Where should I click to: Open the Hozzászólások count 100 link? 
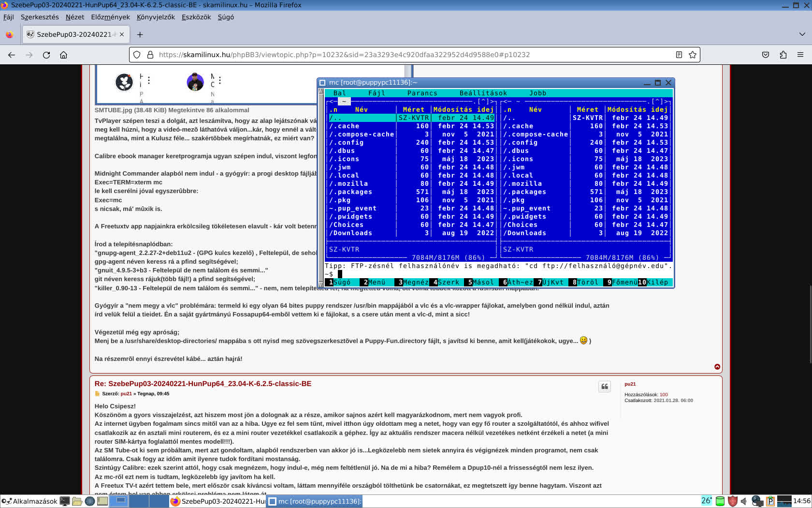pyautogui.click(x=664, y=395)
